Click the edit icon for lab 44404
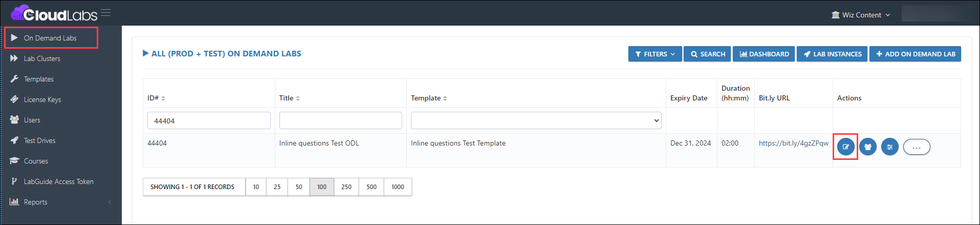The width and height of the screenshot is (980, 225). [x=845, y=147]
